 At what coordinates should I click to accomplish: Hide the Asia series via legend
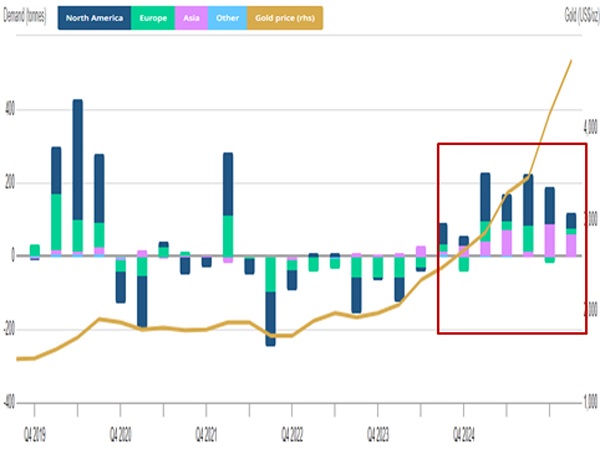point(193,17)
